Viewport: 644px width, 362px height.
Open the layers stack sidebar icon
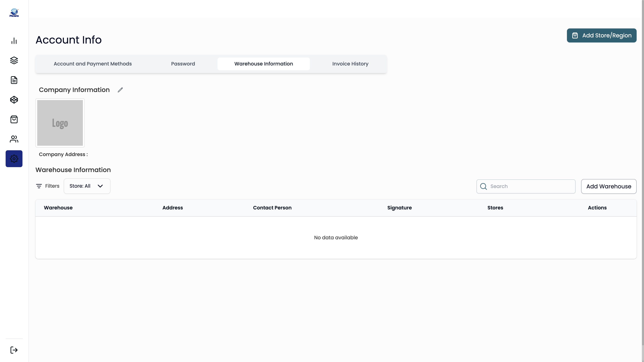14,60
